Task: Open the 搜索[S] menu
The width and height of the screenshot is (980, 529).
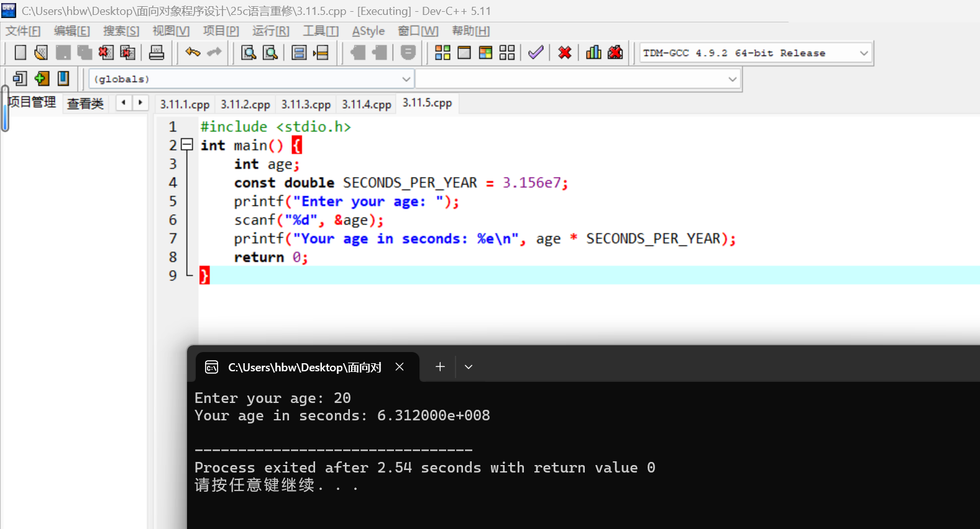Action: point(121,31)
